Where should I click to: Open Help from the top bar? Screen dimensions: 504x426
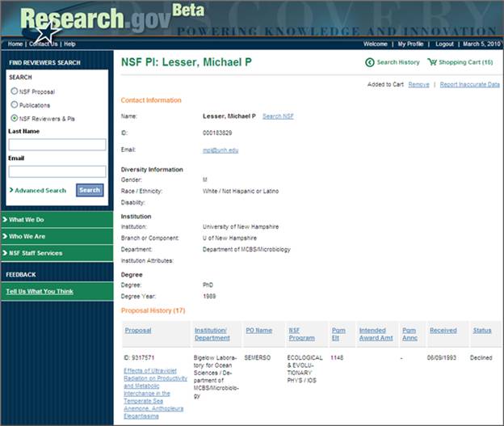69,44
